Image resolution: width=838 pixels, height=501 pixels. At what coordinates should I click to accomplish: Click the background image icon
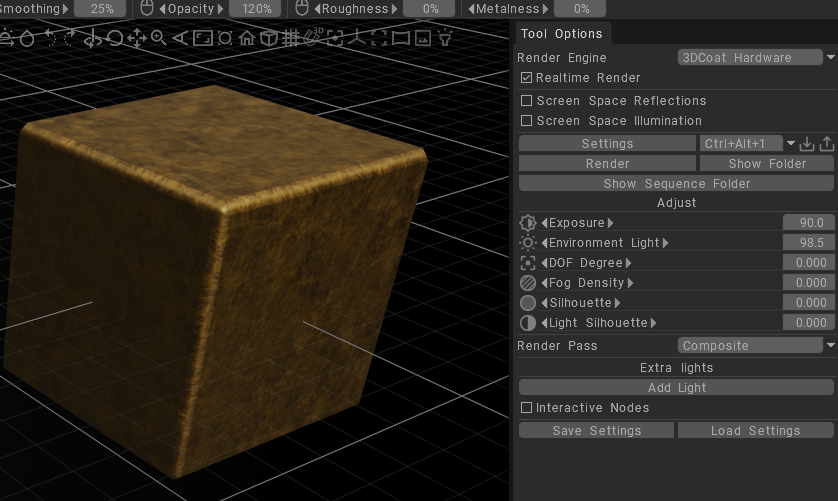click(423, 39)
